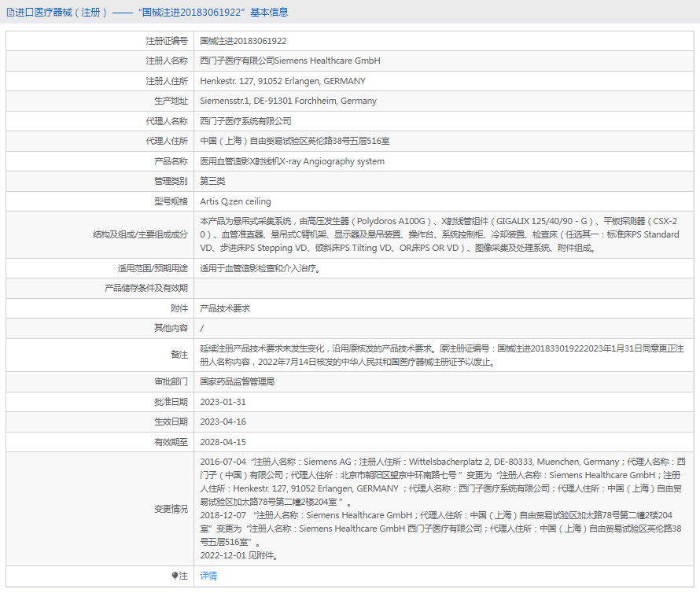Click approving department 国家药品监督管理局
The height and width of the screenshot is (593, 700).
237,381
